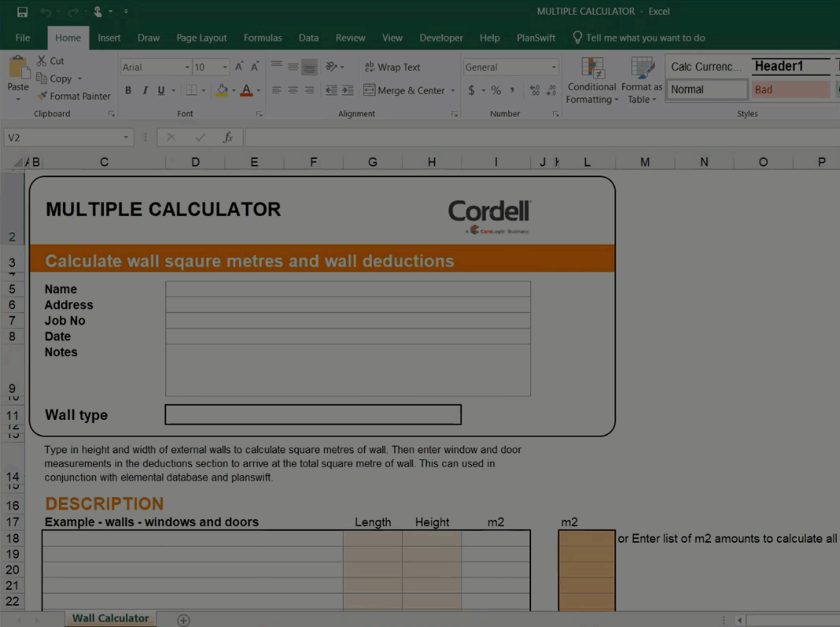Viewport: 840px width, 627px height.
Task: Open Paste options dropdown arrow
Action: pos(17,99)
